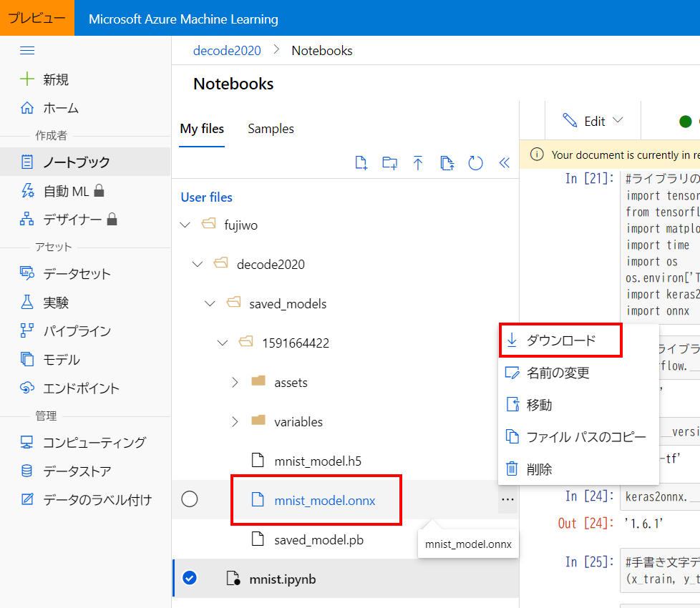
Task: Click the green compute status indicator
Action: 685,122
